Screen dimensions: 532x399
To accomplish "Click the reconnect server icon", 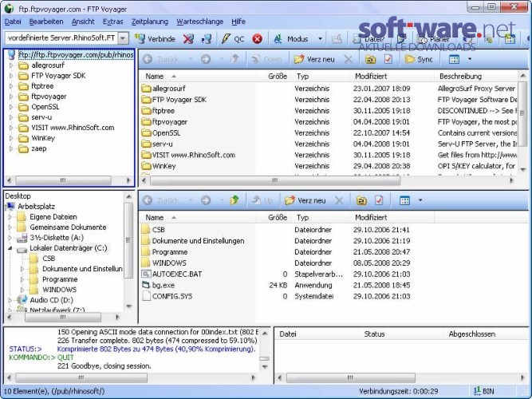I will 207,39.
